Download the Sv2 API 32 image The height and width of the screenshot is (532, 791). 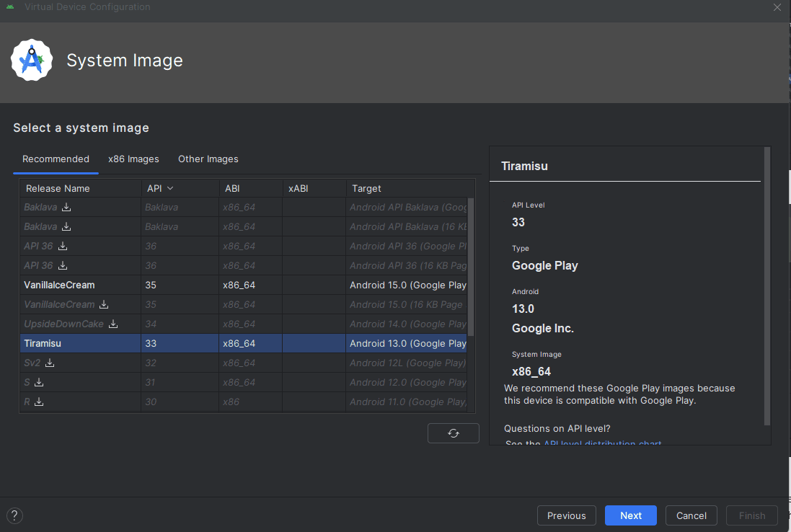50,363
